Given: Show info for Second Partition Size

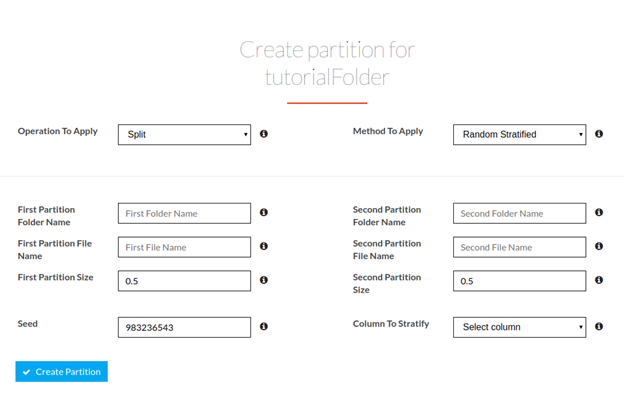Looking at the screenshot, I should coord(599,280).
